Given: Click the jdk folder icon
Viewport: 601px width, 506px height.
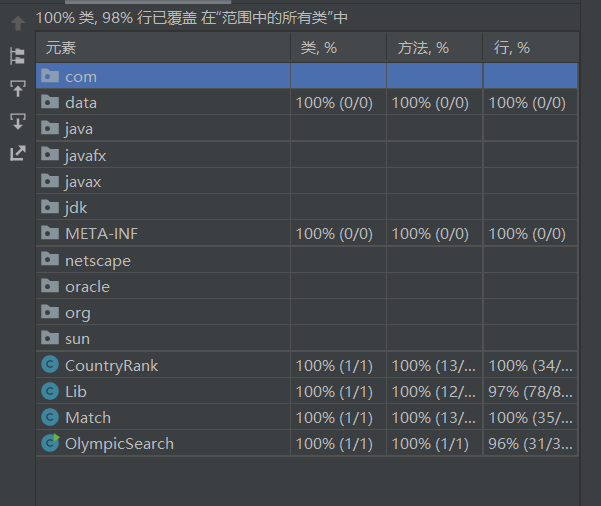Looking at the screenshot, I should point(50,207).
